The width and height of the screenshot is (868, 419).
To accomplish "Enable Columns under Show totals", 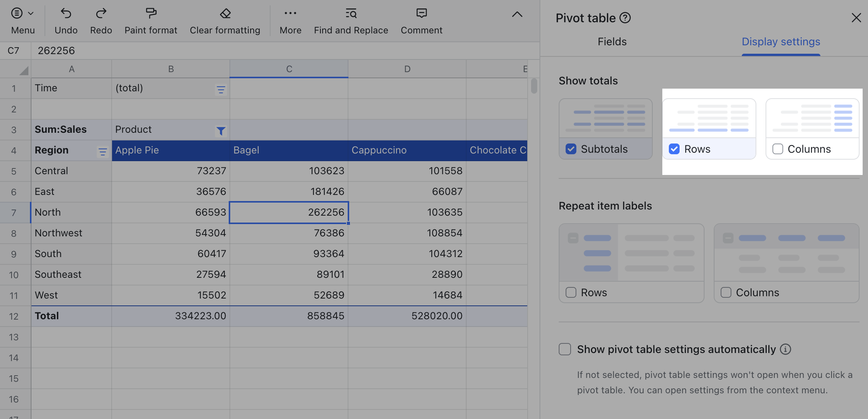I will (777, 149).
